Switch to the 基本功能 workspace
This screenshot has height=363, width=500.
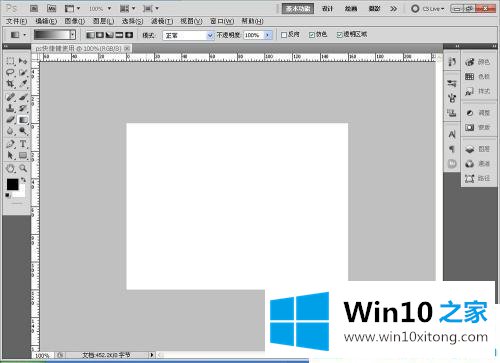pyautogui.click(x=298, y=9)
